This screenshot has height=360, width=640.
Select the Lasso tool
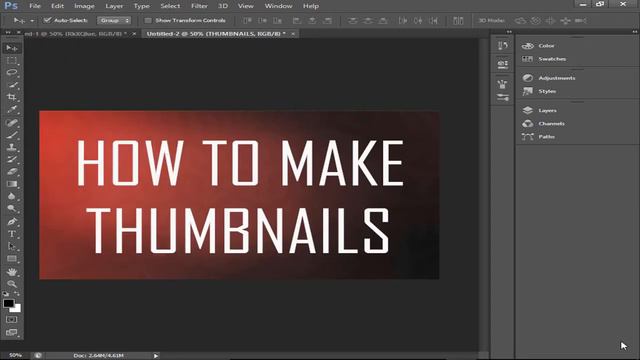click(x=12, y=73)
